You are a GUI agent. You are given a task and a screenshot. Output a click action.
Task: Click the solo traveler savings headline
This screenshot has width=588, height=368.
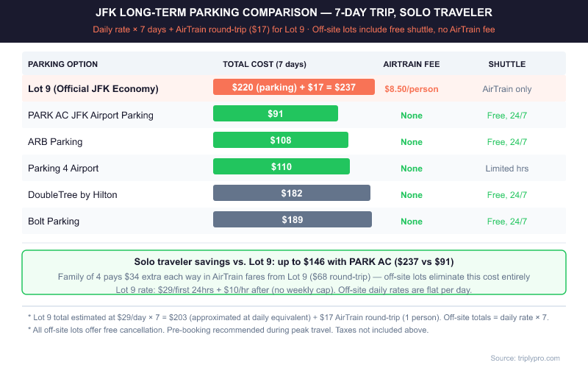294,261
